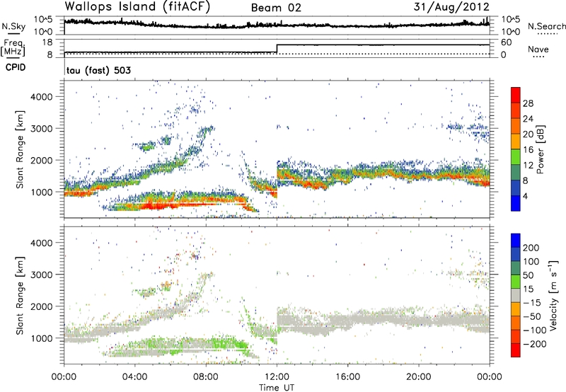The width and height of the screenshot is (566, 392).
Task: Select the 'Time UT' axis title
Action: tap(277, 388)
